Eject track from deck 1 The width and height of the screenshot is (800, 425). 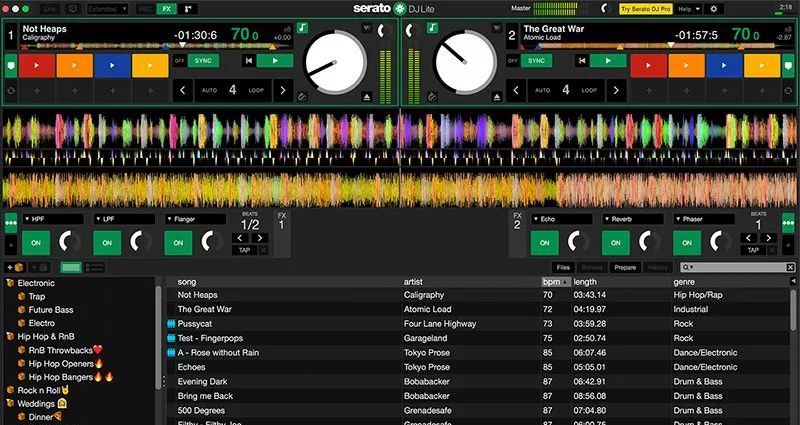pyautogui.click(x=365, y=97)
